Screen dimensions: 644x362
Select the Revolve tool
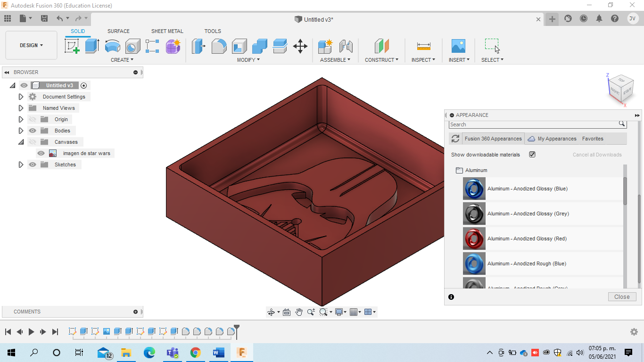point(112,46)
